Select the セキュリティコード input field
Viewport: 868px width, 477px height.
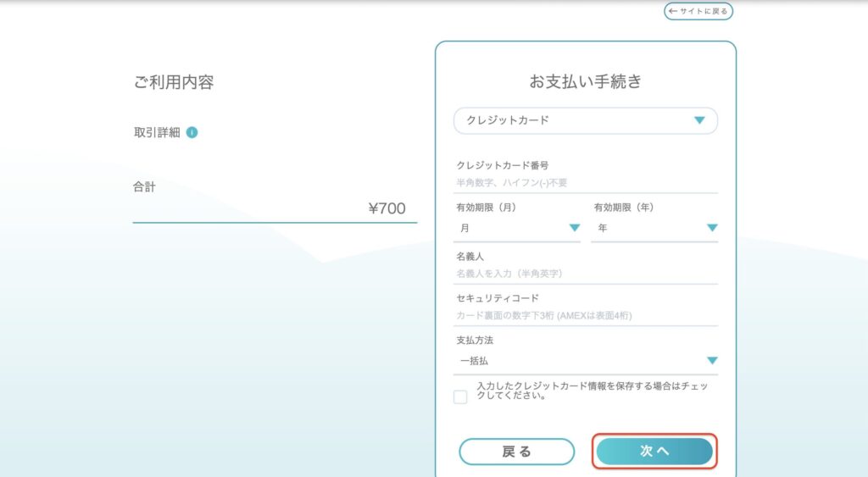585,316
